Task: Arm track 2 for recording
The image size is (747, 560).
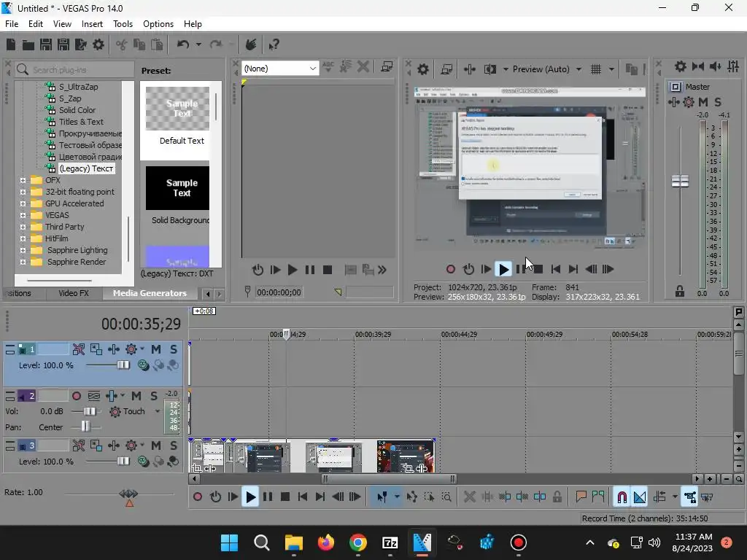Action: tap(76, 396)
